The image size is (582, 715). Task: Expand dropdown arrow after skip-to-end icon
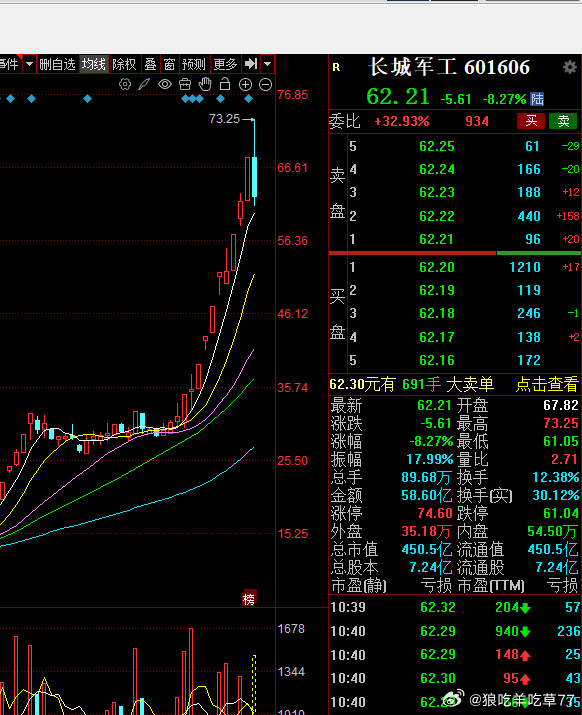[x=267, y=64]
